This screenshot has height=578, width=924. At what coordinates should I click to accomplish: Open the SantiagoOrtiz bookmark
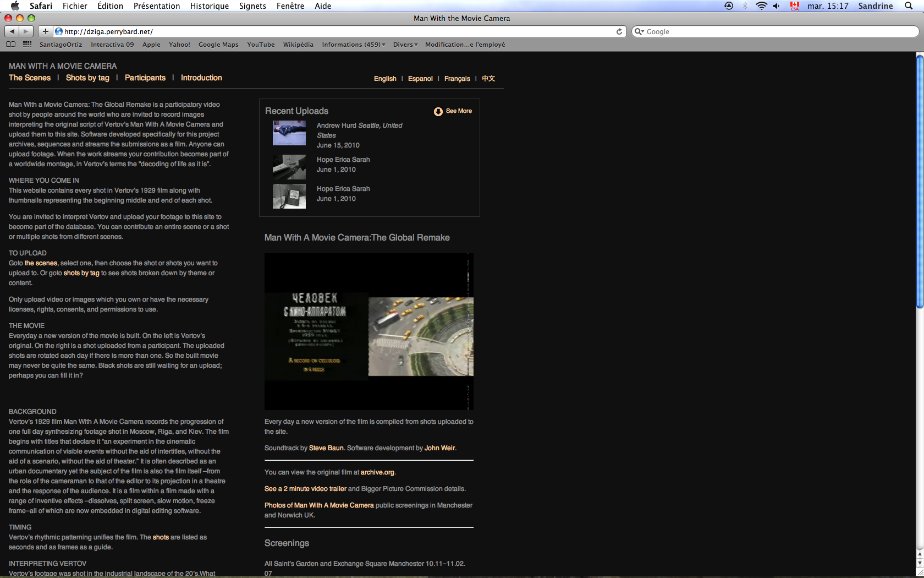click(x=61, y=45)
